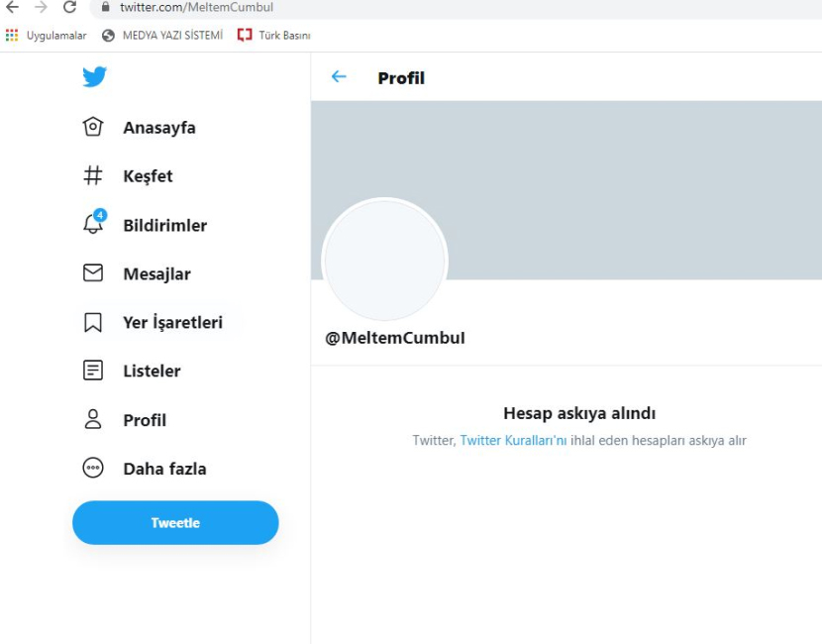Click the Keşfet hashtag icon
The height and width of the screenshot is (644, 822).
pyautogui.click(x=93, y=175)
